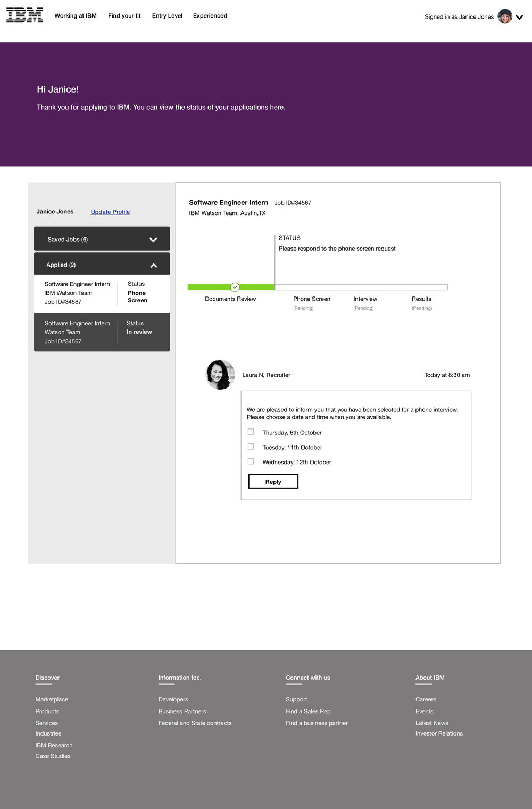Click recruiter Laura N's profile photo
Image resolution: width=532 pixels, height=809 pixels.
(220, 375)
